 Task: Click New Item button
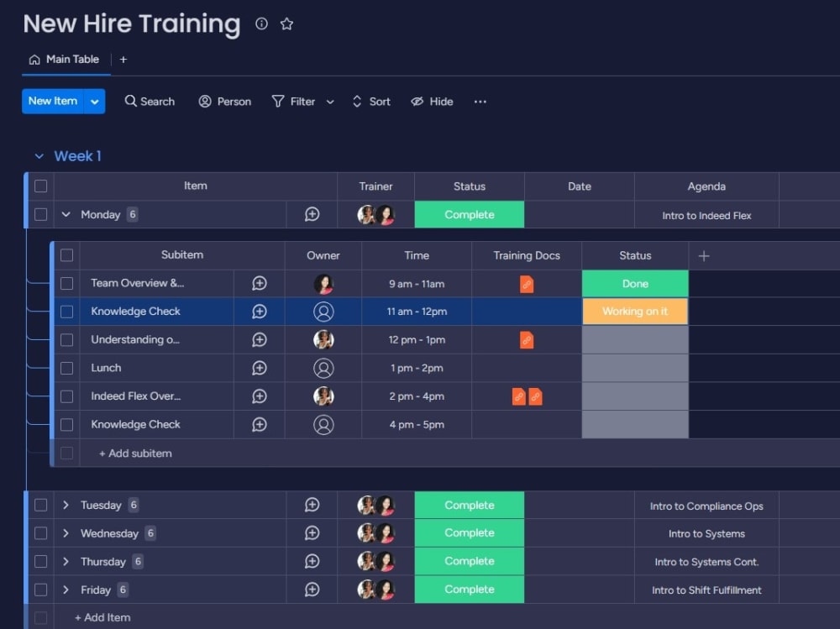point(52,102)
